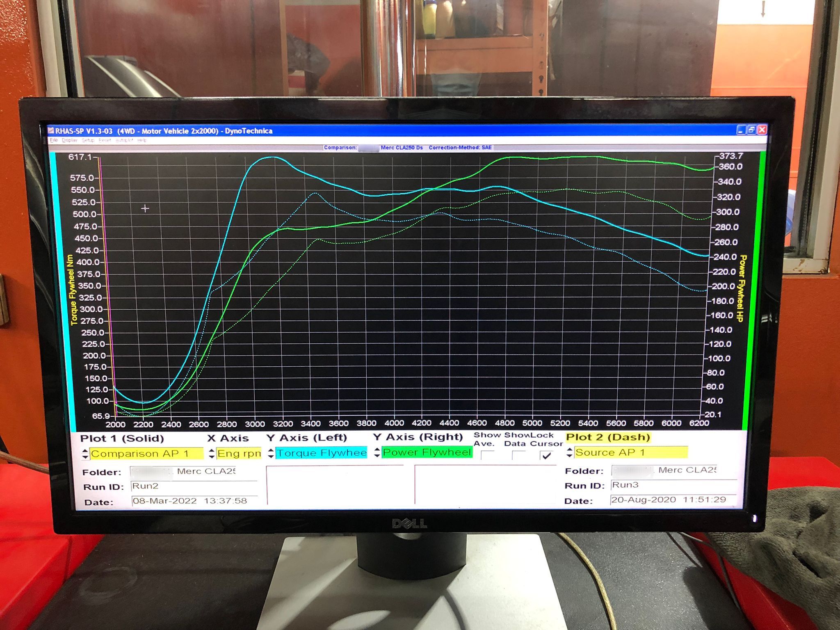Click the Plot 2 selector spinner arrows
Screen dimensions: 840x630
click(x=569, y=453)
